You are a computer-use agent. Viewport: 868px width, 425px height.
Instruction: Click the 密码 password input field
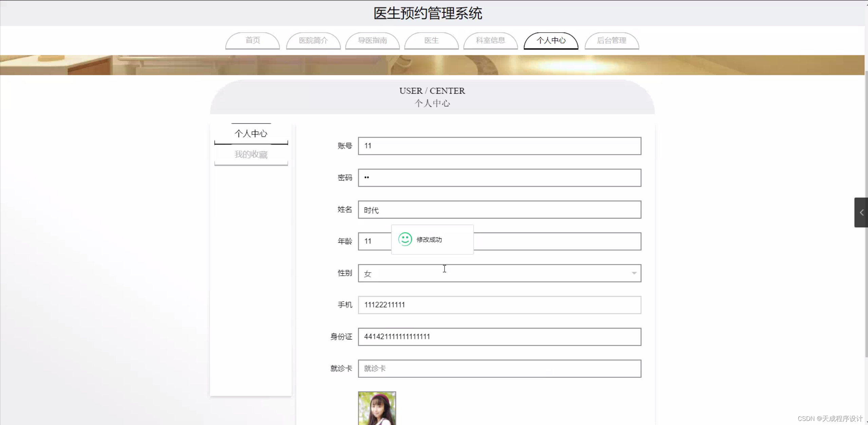[x=499, y=178]
